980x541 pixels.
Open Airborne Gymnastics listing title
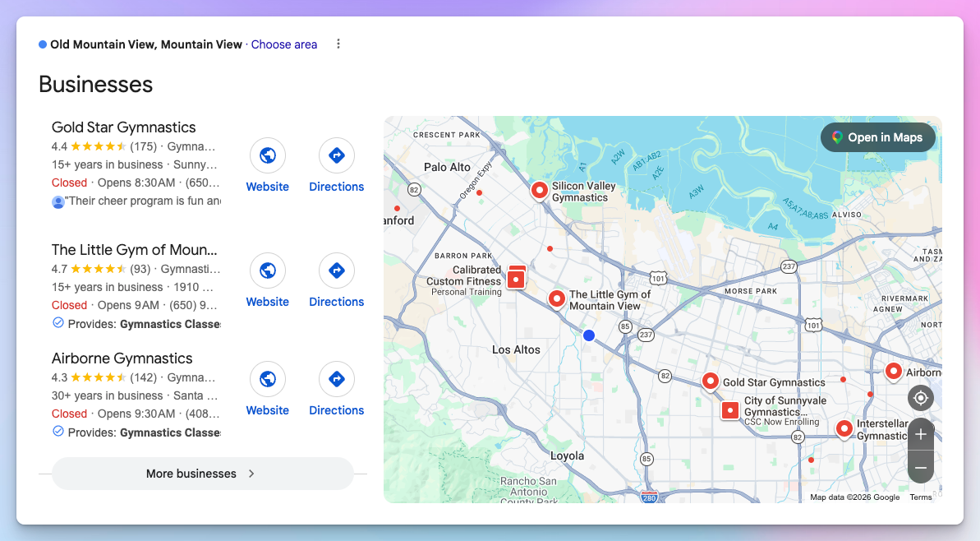point(122,358)
